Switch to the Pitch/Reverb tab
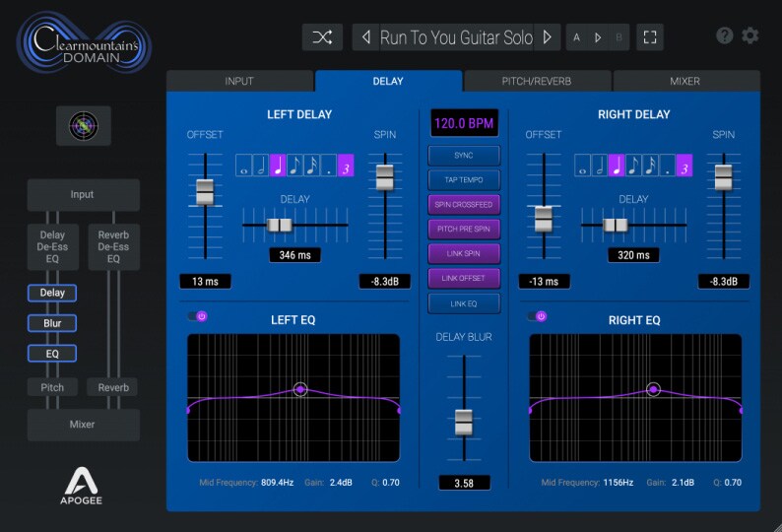The width and height of the screenshot is (782, 532). [x=538, y=81]
